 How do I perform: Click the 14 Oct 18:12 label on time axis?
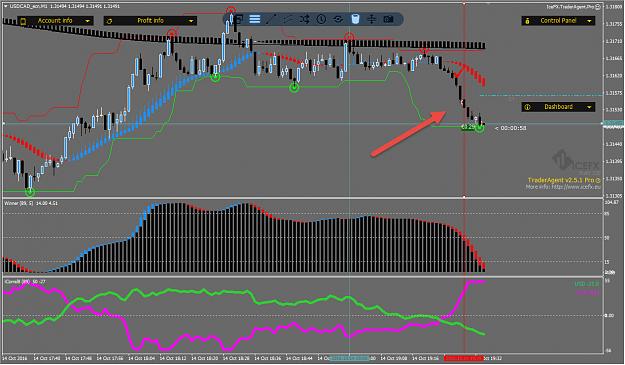173,358
